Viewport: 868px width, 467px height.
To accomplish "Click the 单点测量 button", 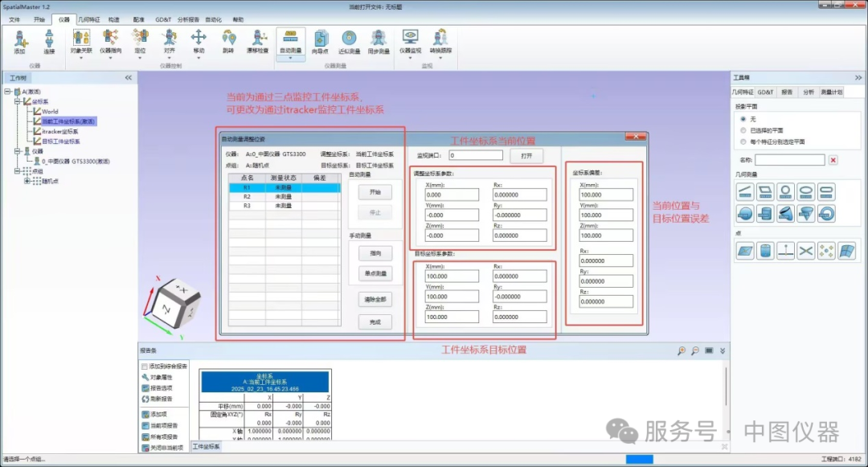I will [x=375, y=273].
